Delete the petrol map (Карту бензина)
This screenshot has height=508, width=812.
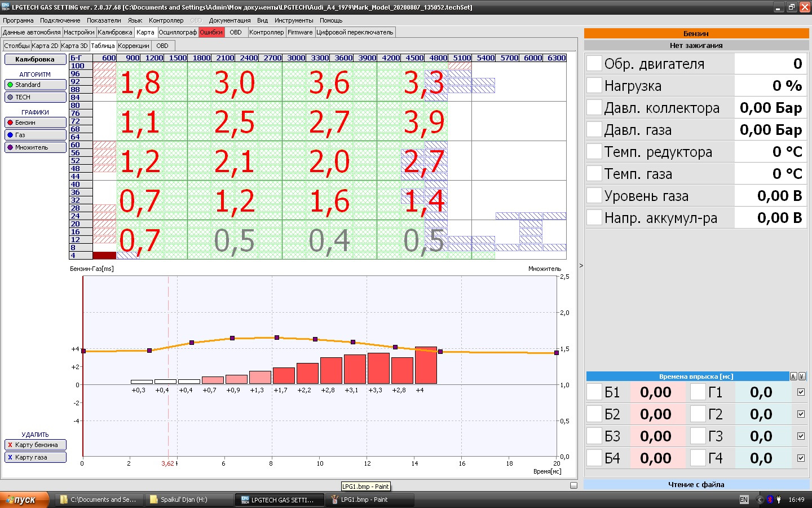(35, 445)
